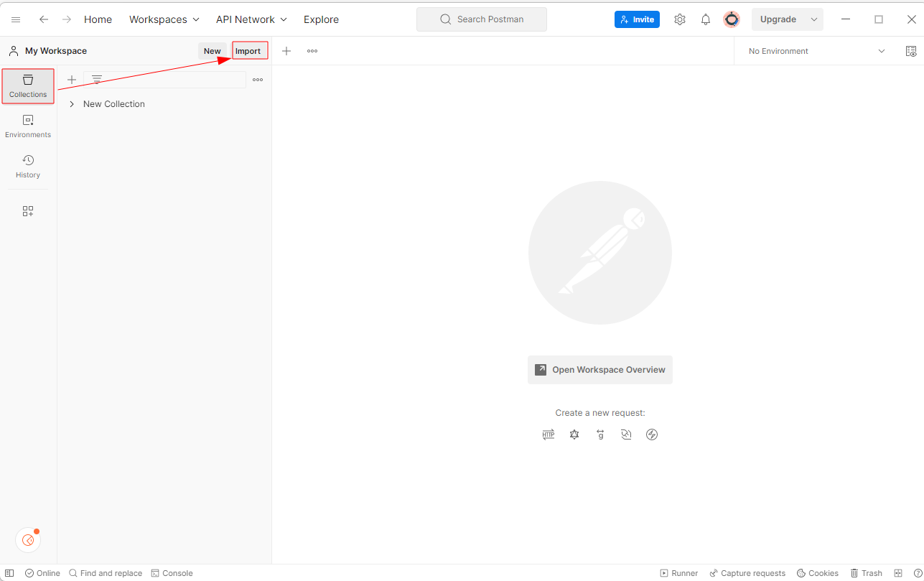Open Workspace Overview
Viewport: 924px width, 581px height.
click(600, 370)
